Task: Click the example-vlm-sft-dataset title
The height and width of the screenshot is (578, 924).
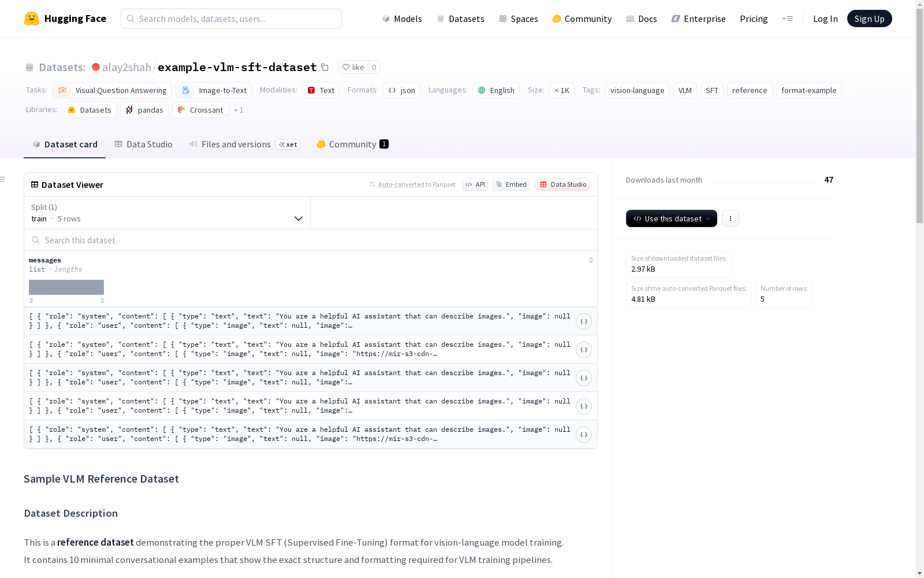Action: (x=237, y=67)
